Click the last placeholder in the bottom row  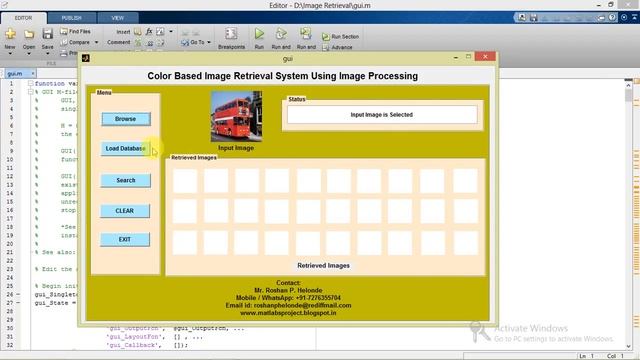[x=465, y=243]
